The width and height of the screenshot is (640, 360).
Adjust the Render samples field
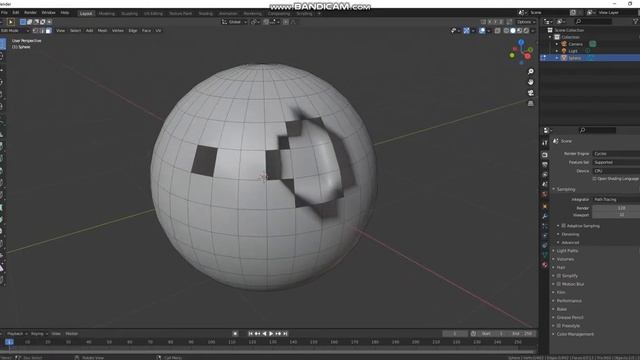click(x=616, y=208)
